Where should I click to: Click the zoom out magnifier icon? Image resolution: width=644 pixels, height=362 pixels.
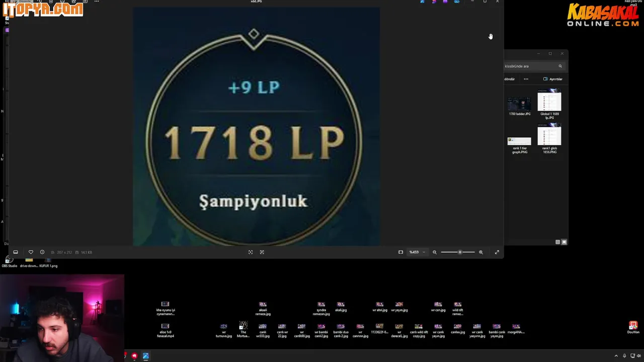pos(435,252)
